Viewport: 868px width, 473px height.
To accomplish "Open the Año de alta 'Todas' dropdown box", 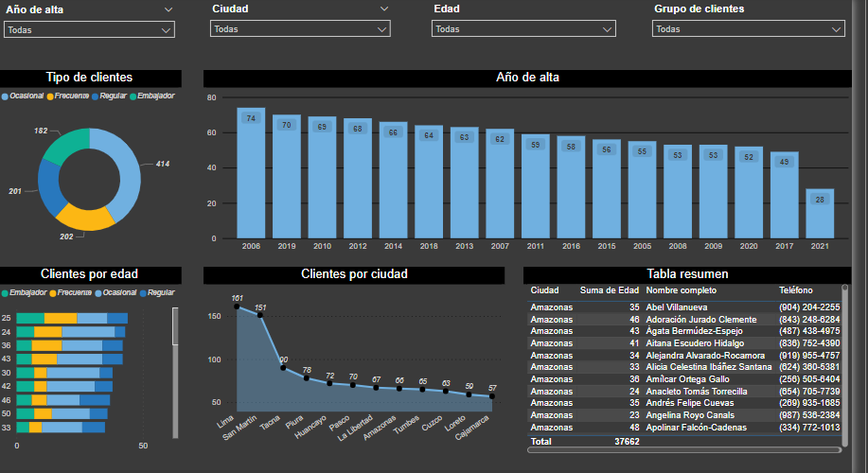I will tap(89, 29).
